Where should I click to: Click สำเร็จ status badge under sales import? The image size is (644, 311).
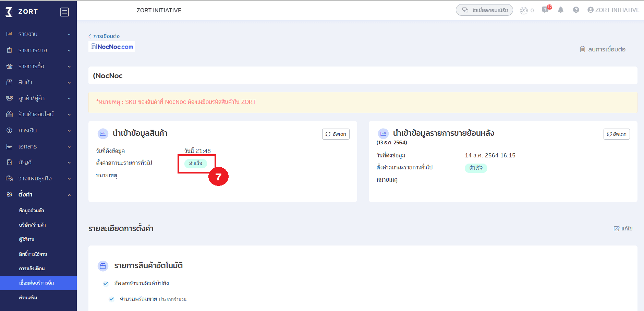click(476, 168)
